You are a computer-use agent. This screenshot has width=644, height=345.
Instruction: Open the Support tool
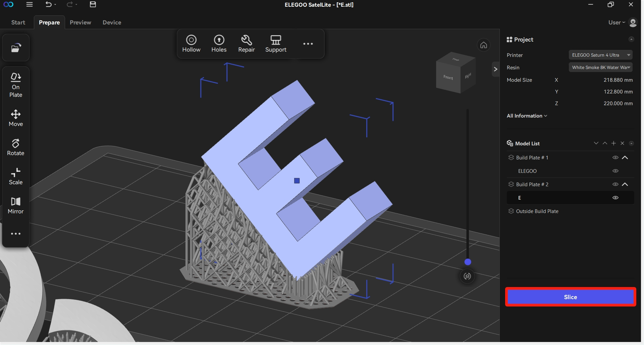tap(276, 44)
